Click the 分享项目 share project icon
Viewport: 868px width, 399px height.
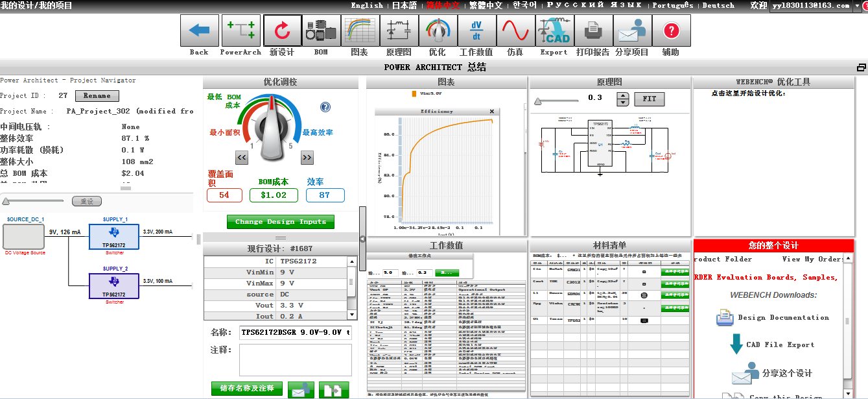tap(632, 30)
